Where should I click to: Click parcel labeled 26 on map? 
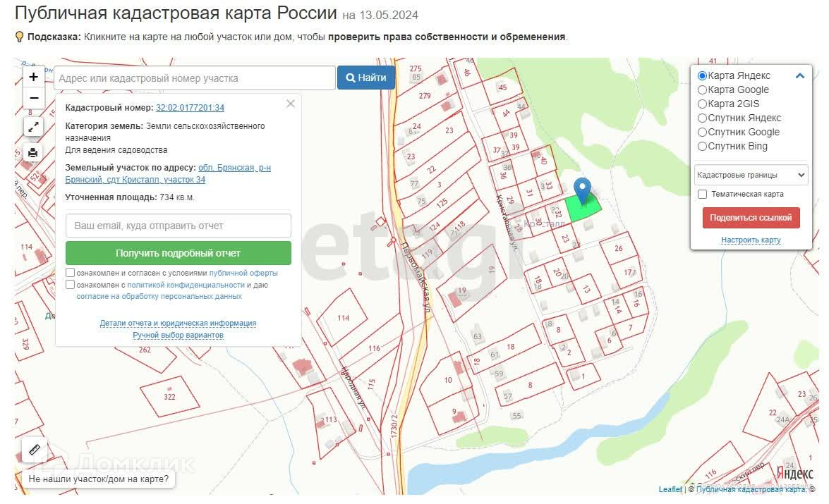[619, 248]
